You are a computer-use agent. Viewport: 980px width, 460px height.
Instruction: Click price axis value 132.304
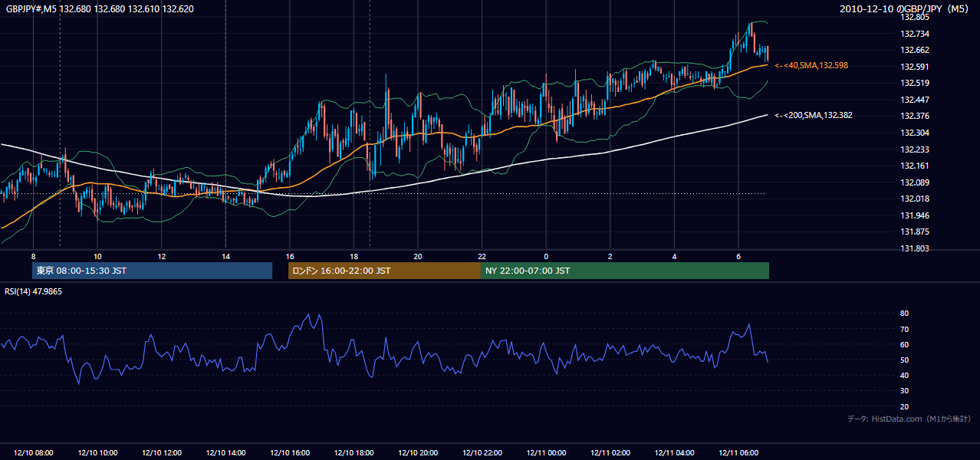[914, 133]
